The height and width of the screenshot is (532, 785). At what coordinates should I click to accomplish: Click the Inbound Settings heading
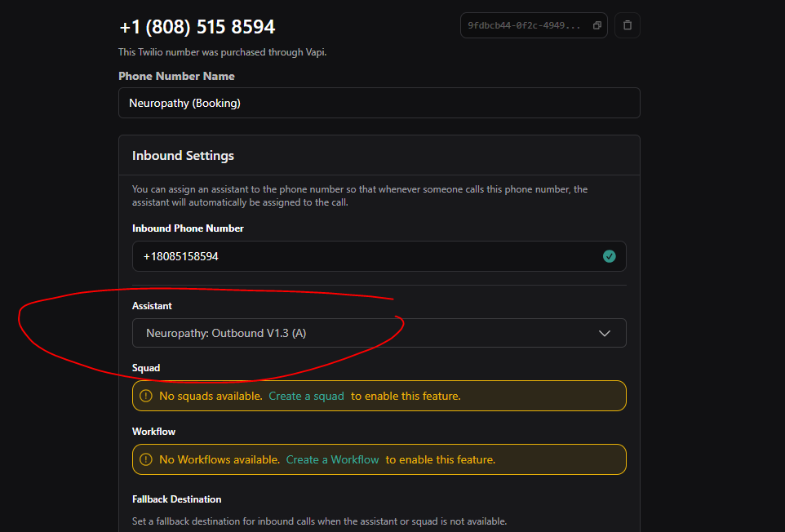click(183, 156)
